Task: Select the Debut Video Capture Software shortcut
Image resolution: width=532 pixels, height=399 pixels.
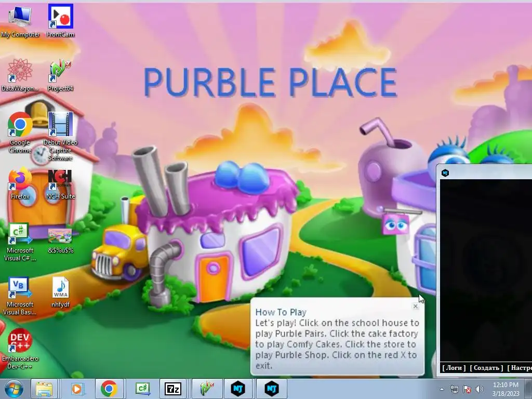Action: click(60, 136)
